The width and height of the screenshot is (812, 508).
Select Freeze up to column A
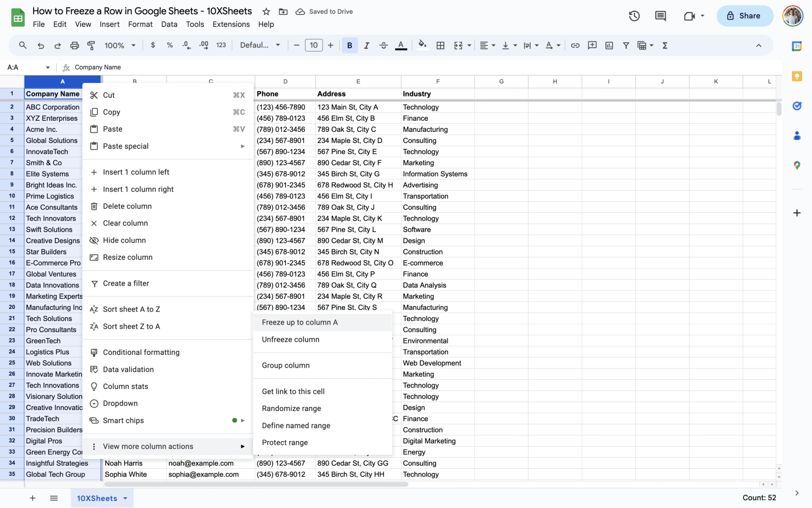tap(300, 322)
